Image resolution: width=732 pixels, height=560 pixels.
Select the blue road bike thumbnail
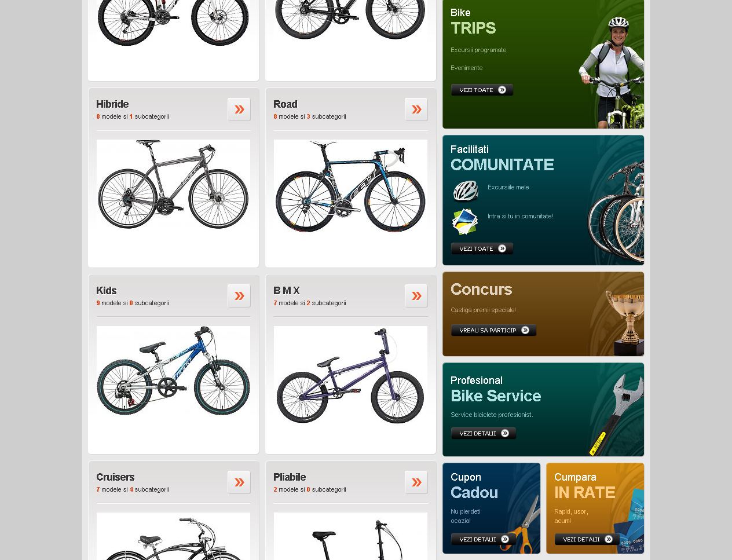[350, 186]
